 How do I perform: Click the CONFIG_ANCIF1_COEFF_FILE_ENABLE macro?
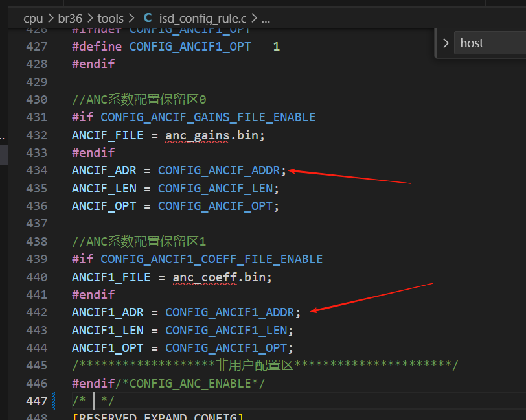tap(212, 259)
